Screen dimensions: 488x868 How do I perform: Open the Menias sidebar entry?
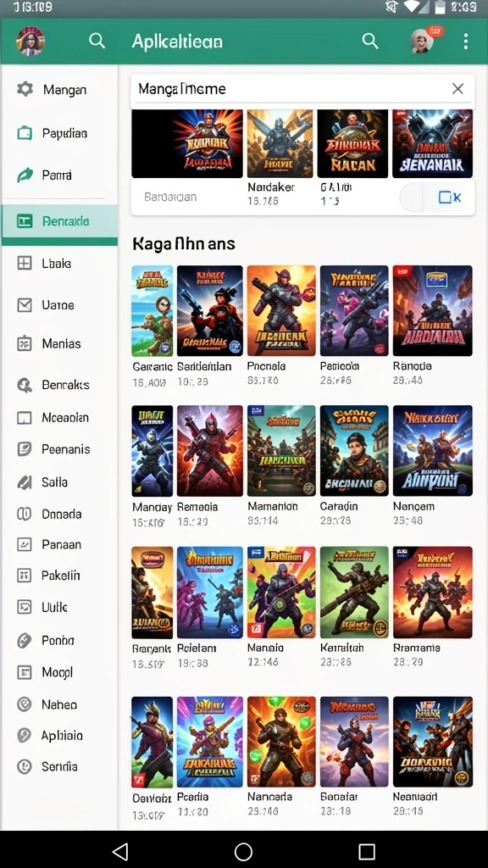tap(60, 344)
